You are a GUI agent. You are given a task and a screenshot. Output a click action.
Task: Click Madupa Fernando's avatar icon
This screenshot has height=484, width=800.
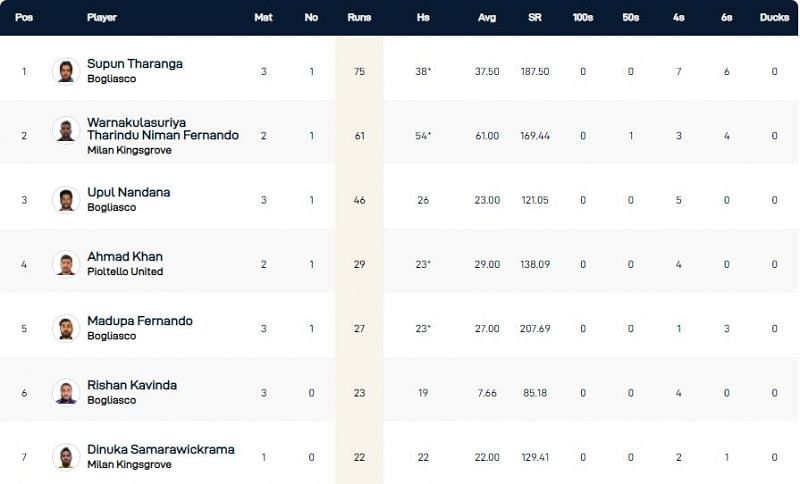(x=66, y=328)
